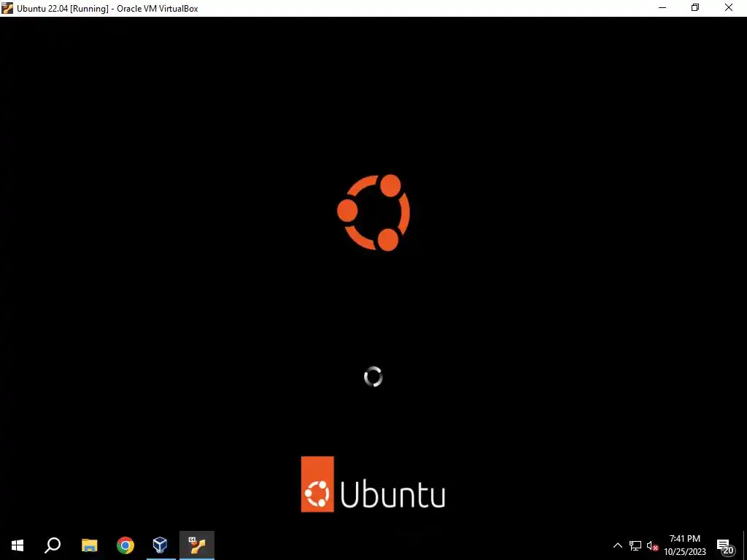747x560 pixels.
Task: Click the VirtualBox title bar window icon
Action: 7,8
